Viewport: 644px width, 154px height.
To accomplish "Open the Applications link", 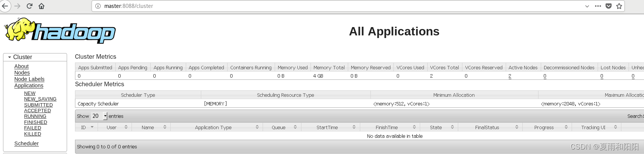I will 29,85.
